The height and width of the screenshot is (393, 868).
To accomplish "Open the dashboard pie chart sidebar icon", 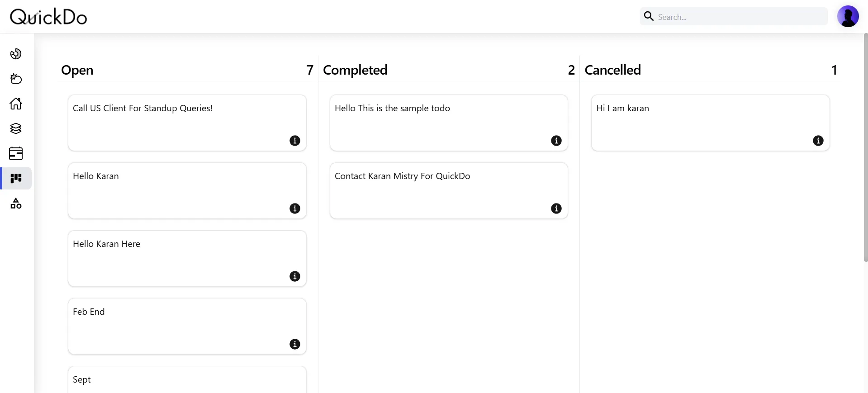I will click(16, 54).
